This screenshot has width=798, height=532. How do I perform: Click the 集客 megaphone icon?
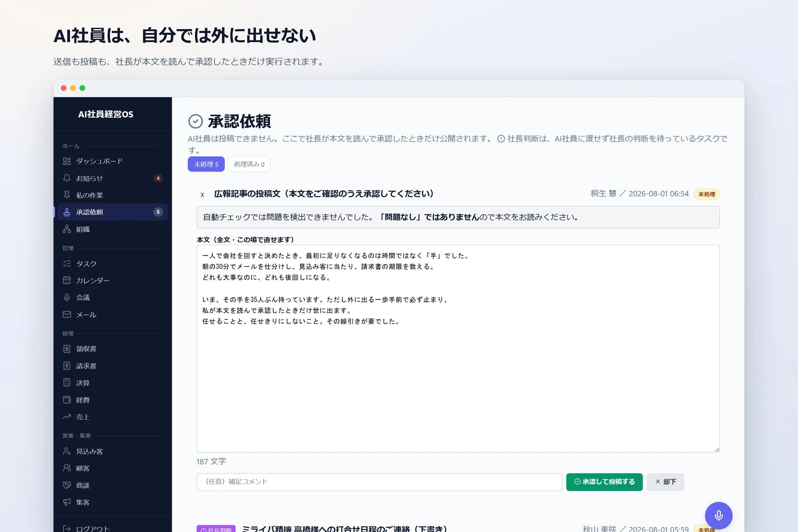tap(67, 502)
